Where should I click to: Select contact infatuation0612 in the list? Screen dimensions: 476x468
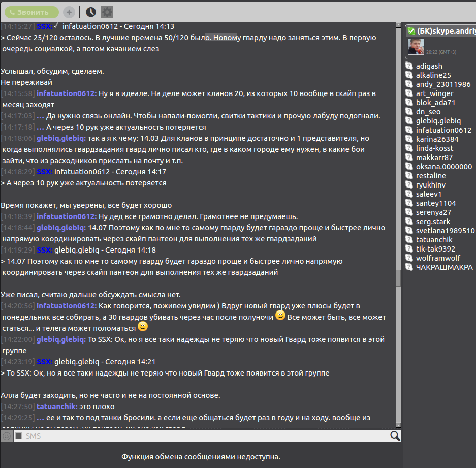[x=443, y=130]
